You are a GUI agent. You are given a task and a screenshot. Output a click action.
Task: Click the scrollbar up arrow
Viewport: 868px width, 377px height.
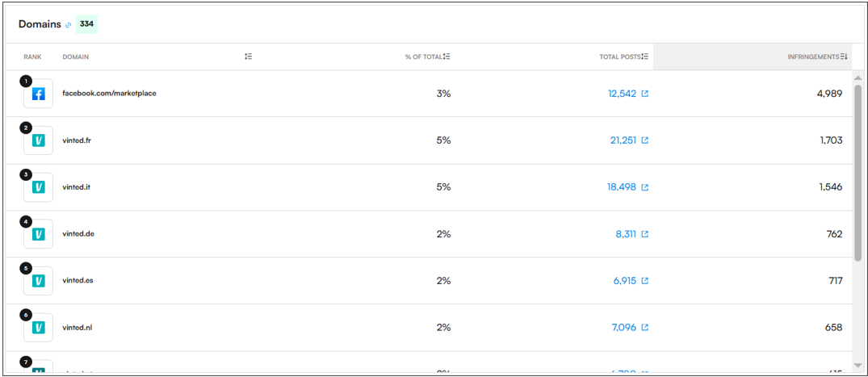point(858,78)
